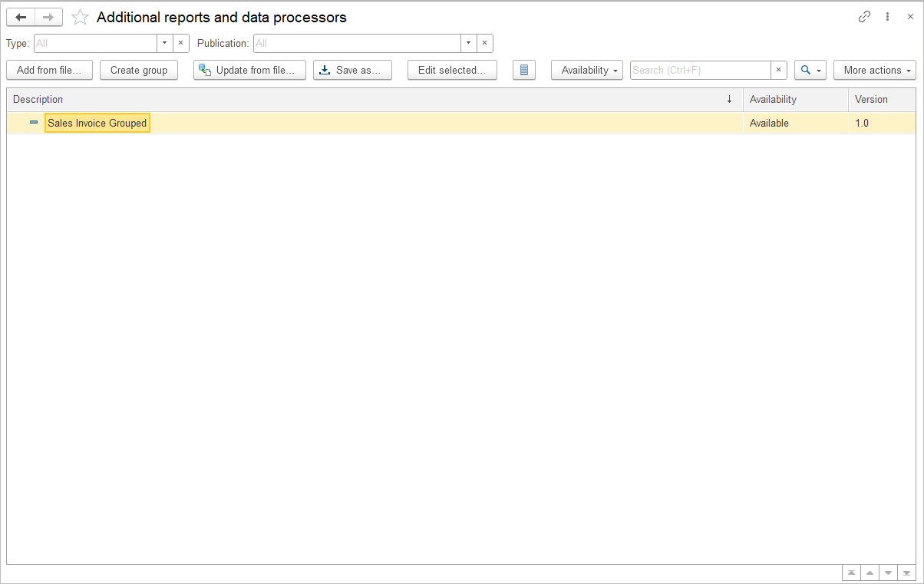Open the magnifier find dropdown
The image size is (924, 584).
tap(810, 70)
